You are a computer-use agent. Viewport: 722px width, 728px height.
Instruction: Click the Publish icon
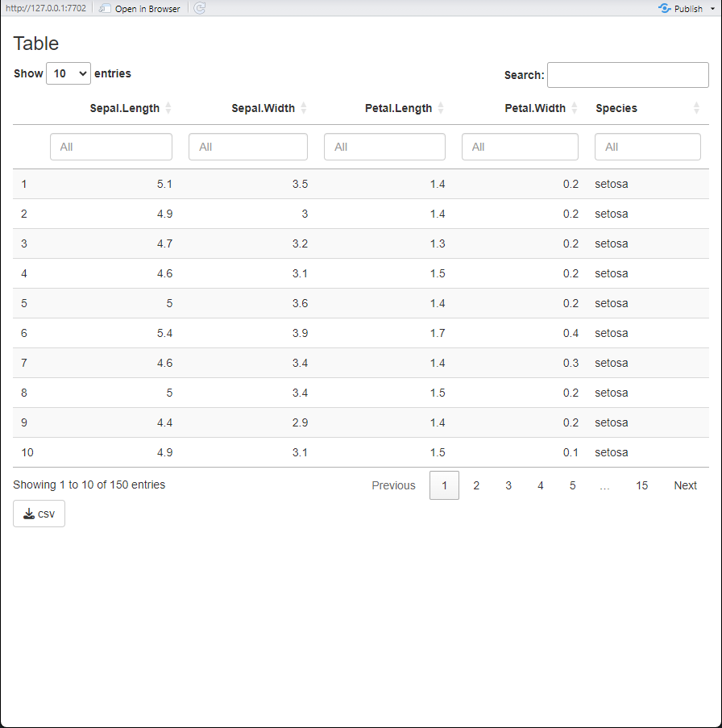tap(665, 8)
